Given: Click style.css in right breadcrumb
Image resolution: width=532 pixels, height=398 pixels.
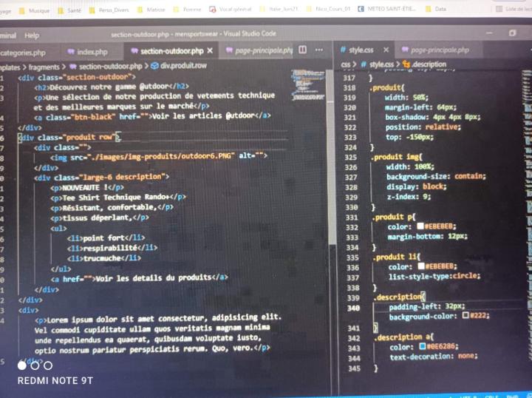Looking at the screenshot, I should pyautogui.click(x=378, y=64).
